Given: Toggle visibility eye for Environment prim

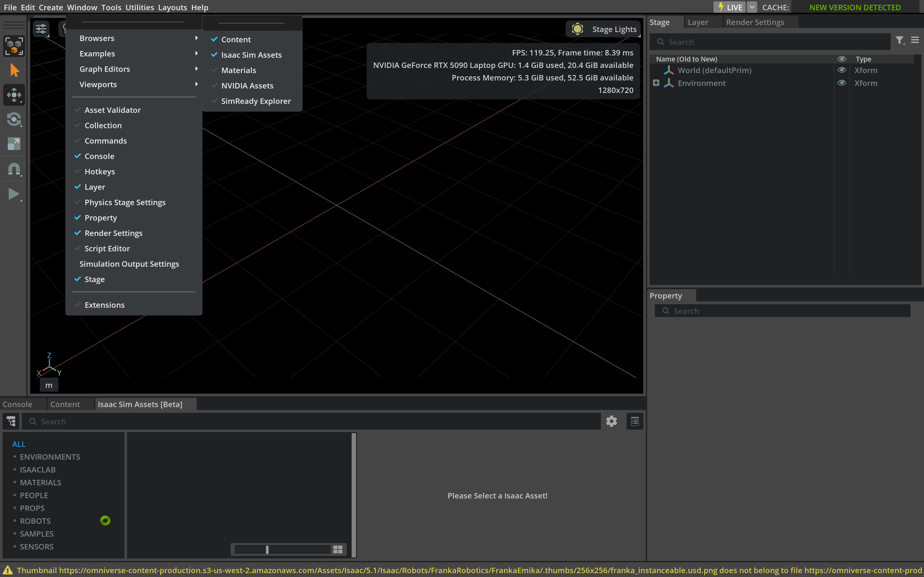Looking at the screenshot, I should (842, 83).
